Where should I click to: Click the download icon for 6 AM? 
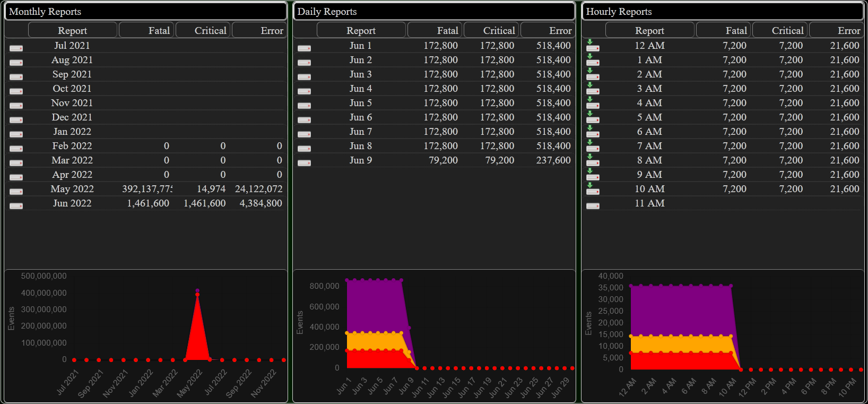(593, 132)
